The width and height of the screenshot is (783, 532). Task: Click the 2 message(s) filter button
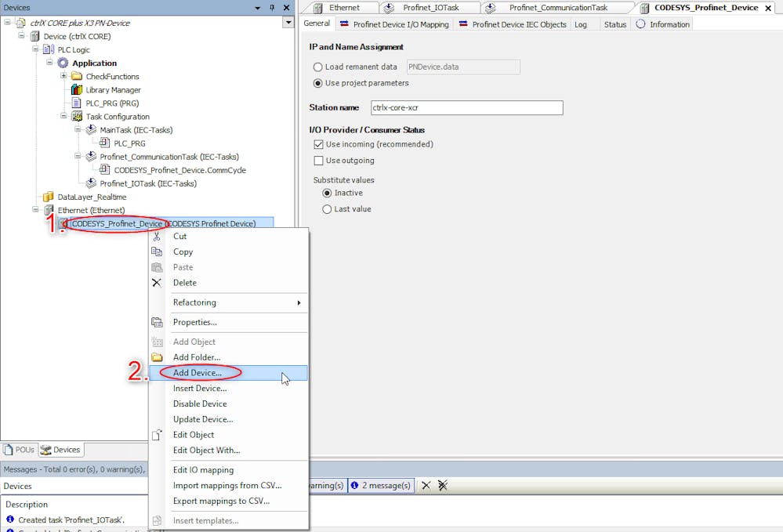click(x=381, y=485)
